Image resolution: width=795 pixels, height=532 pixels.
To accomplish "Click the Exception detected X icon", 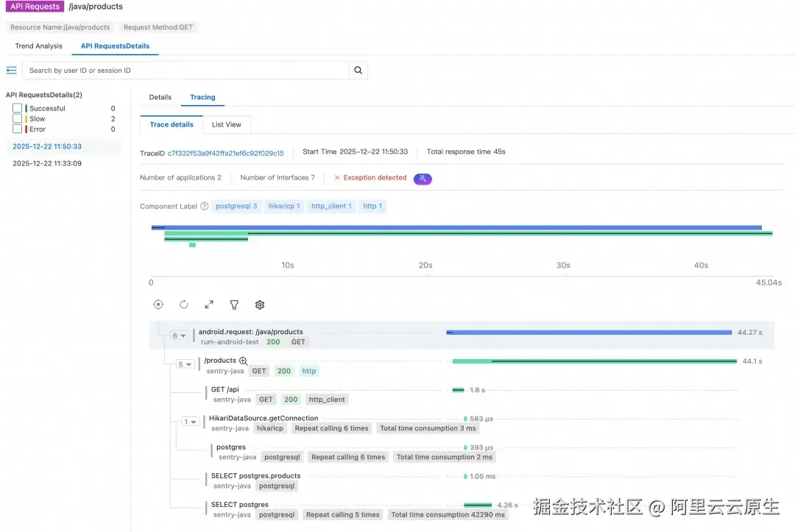I will [337, 178].
